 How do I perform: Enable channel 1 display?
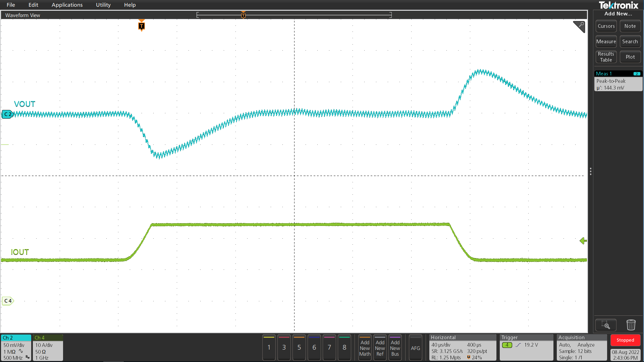coord(269,348)
